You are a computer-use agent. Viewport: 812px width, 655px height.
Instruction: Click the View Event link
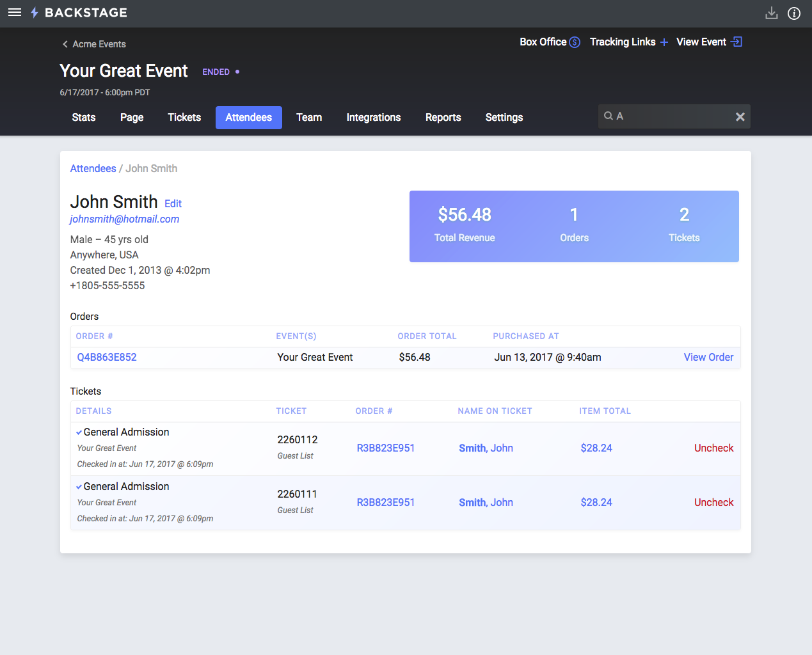click(x=701, y=42)
